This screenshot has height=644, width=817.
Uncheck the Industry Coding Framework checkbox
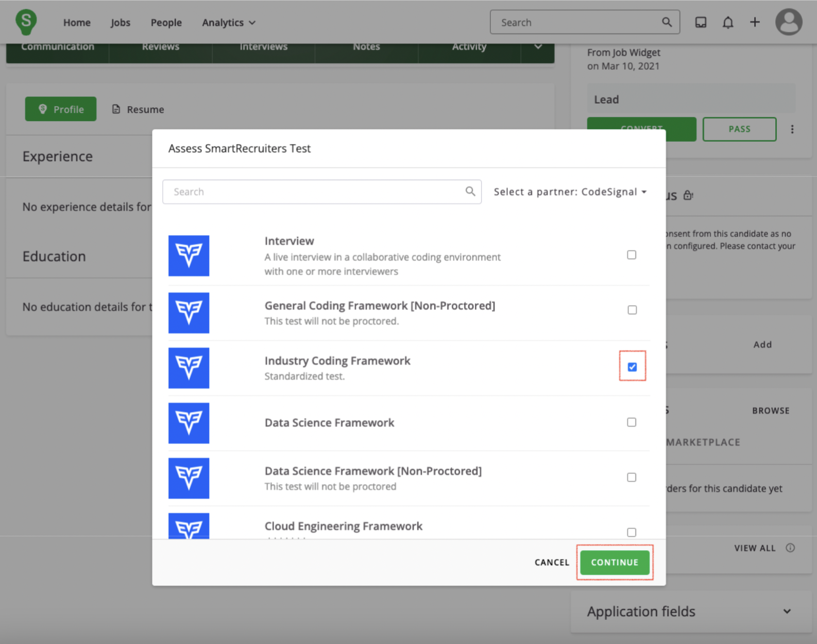tap(632, 367)
